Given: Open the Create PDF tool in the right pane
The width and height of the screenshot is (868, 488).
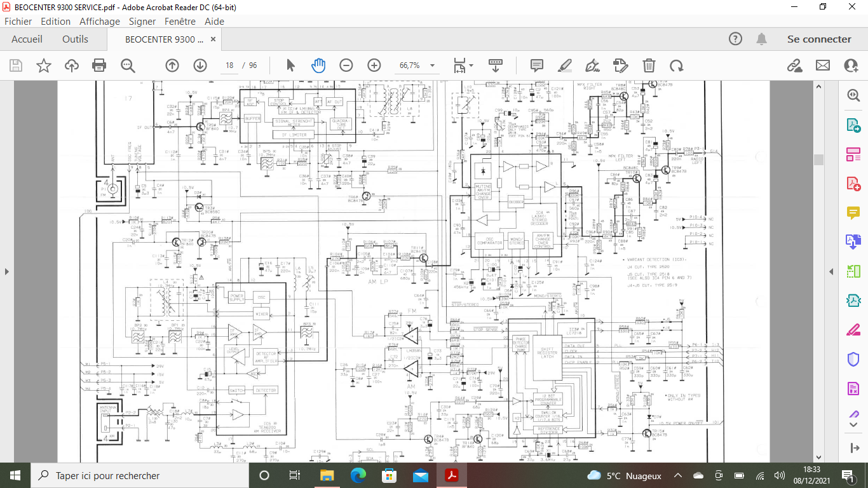Looking at the screenshot, I should click(x=853, y=183).
